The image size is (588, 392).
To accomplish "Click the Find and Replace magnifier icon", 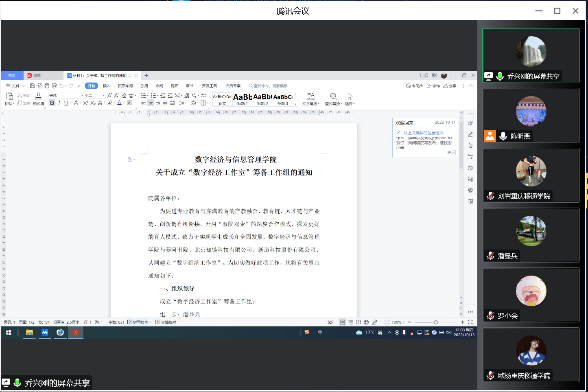I will pos(333,96).
